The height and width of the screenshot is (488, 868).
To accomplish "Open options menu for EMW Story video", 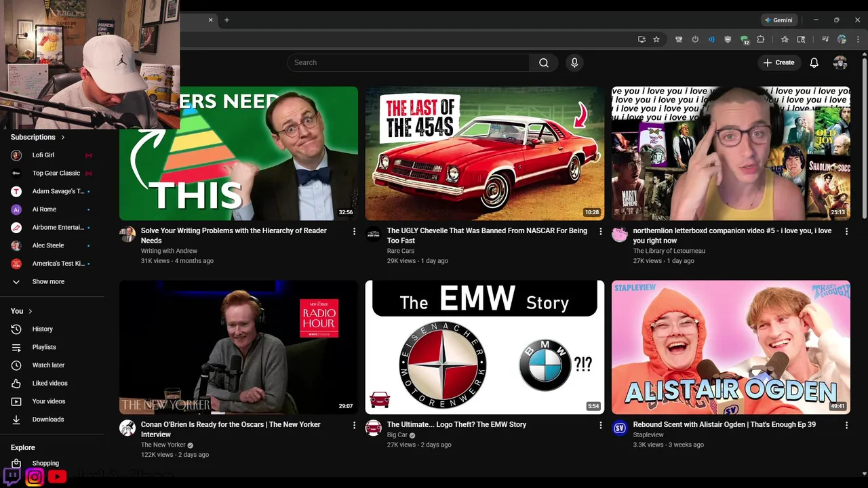I will point(600,425).
